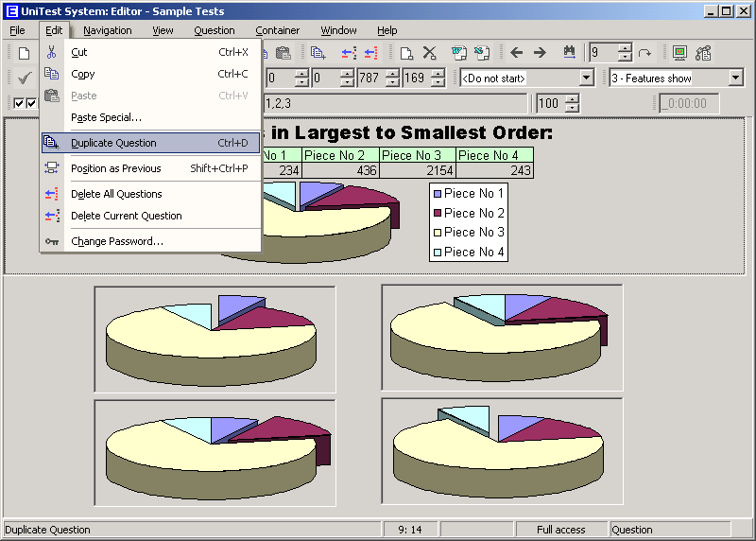Toggle the first checkbox in left toolbar
Image resolution: width=756 pixels, height=541 pixels.
tap(19, 103)
